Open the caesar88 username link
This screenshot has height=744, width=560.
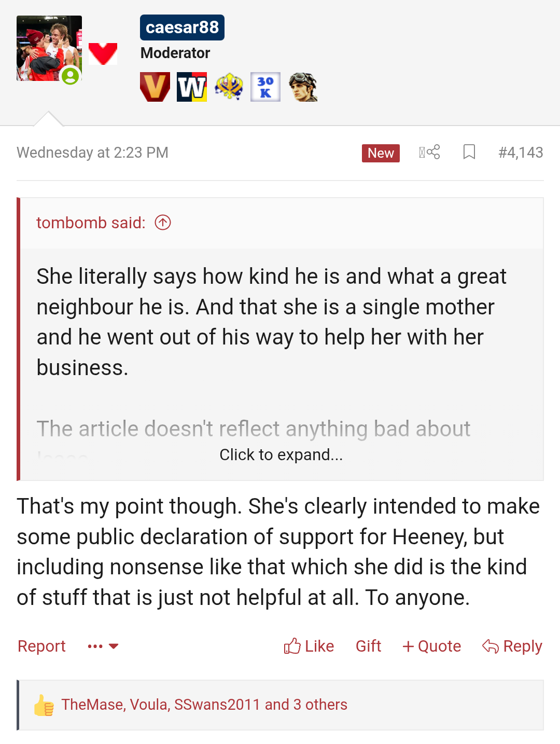182,27
